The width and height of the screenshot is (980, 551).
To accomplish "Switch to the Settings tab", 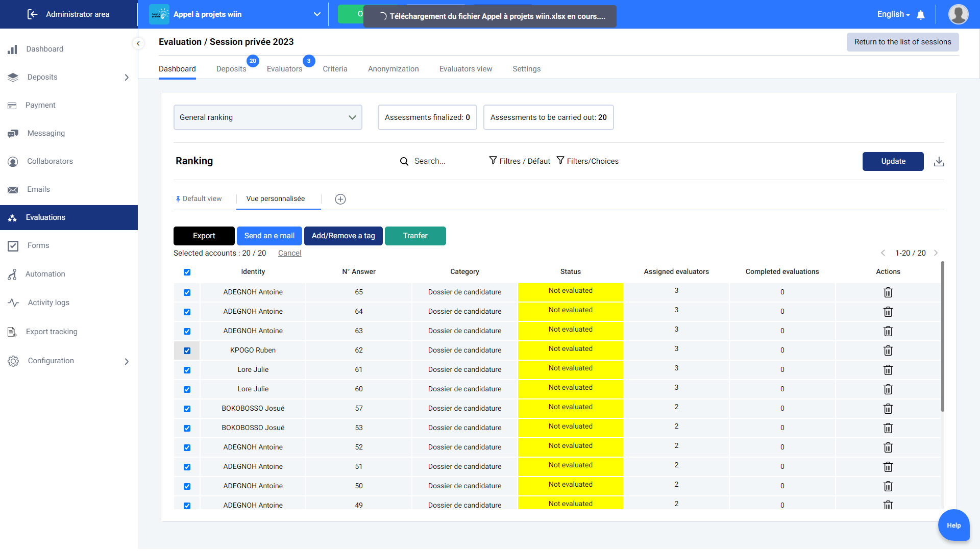I will click(x=526, y=69).
